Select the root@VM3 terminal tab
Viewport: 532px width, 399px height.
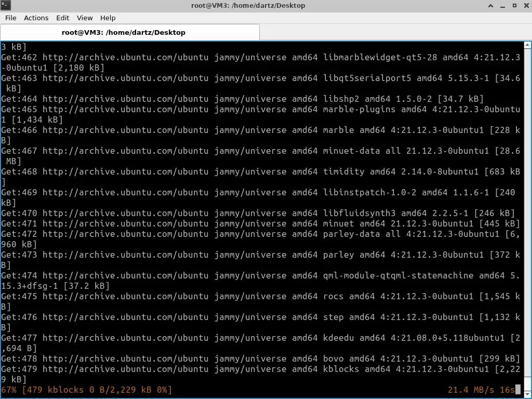(x=130, y=33)
